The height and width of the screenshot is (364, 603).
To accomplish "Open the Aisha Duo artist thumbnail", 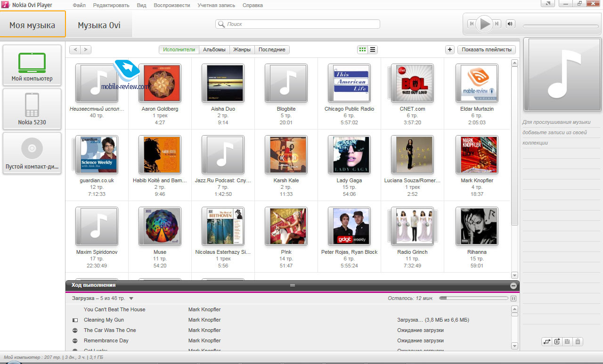I will click(x=223, y=83).
